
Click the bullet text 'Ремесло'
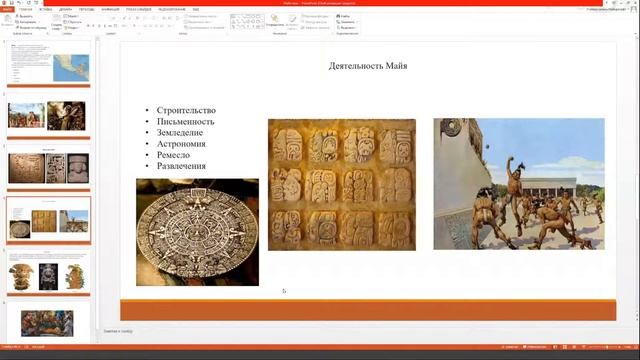(x=173, y=155)
